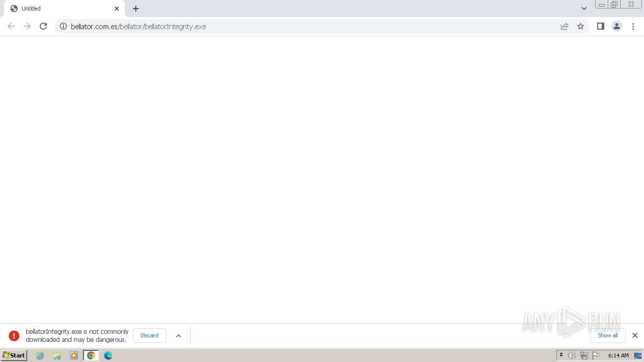The image size is (644, 362).
Task: Launch Internet Explorer from the taskbar
Action: [x=40, y=355]
